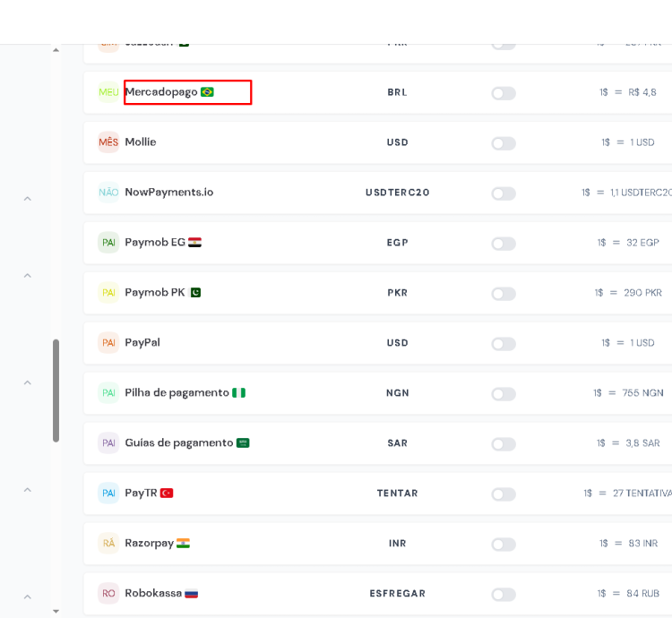This screenshot has height=618, width=672.
Task: Click the India flag next to Razorpay
Action: 183,543
